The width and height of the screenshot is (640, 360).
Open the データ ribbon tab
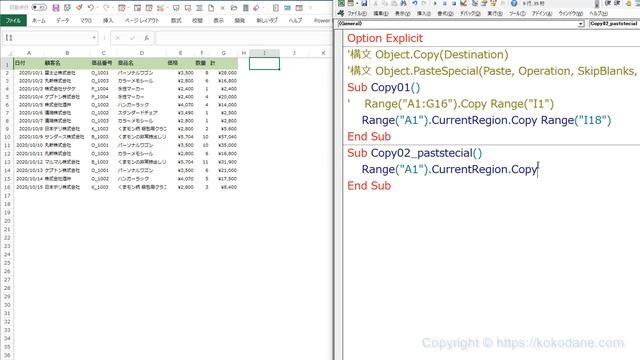pos(62,20)
